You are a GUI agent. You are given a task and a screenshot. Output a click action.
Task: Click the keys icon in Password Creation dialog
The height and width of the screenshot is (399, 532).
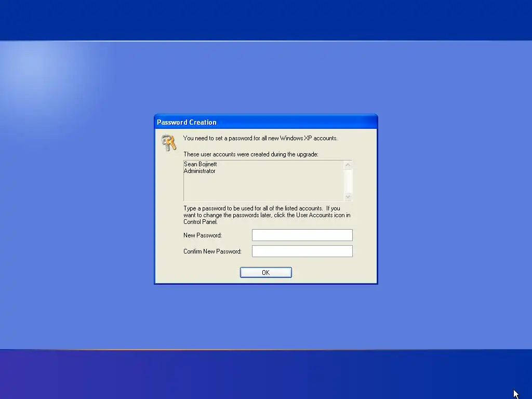pyautogui.click(x=169, y=142)
